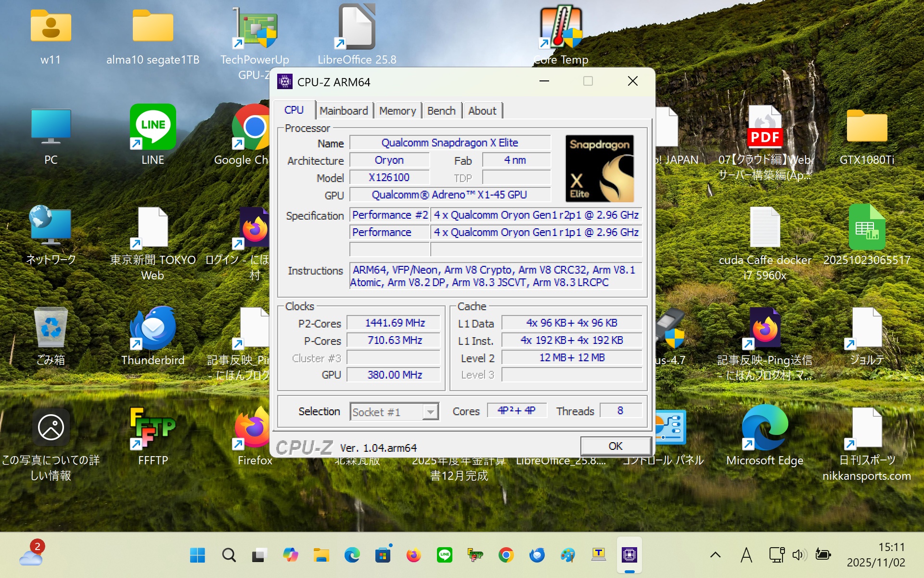The width and height of the screenshot is (924, 578).
Task: Launch Thunderbird from the desktop
Action: coord(153,336)
